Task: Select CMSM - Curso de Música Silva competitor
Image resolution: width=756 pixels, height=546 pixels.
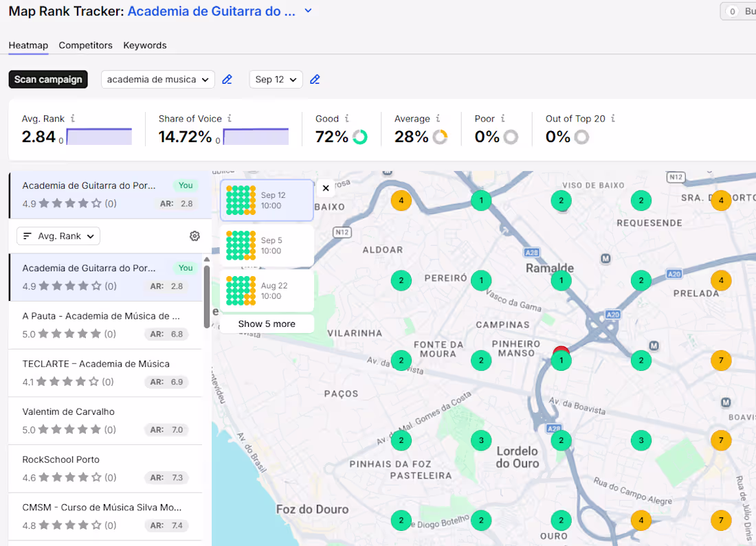Action: (105, 516)
